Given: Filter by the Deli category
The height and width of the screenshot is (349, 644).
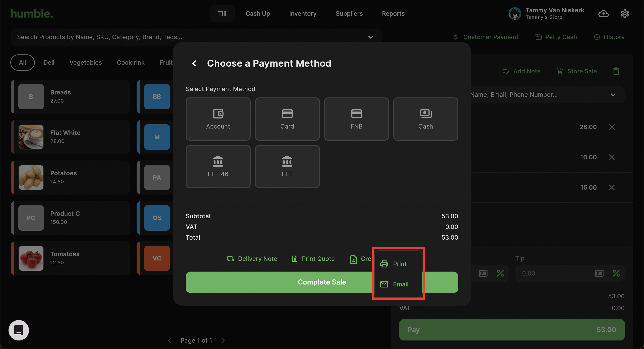Looking at the screenshot, I should coord(49,62).
